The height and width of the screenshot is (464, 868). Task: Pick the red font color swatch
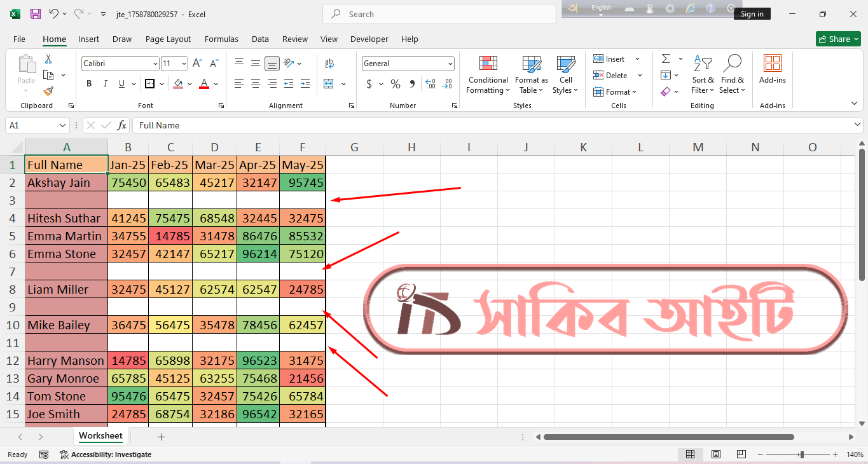point(203,86)
